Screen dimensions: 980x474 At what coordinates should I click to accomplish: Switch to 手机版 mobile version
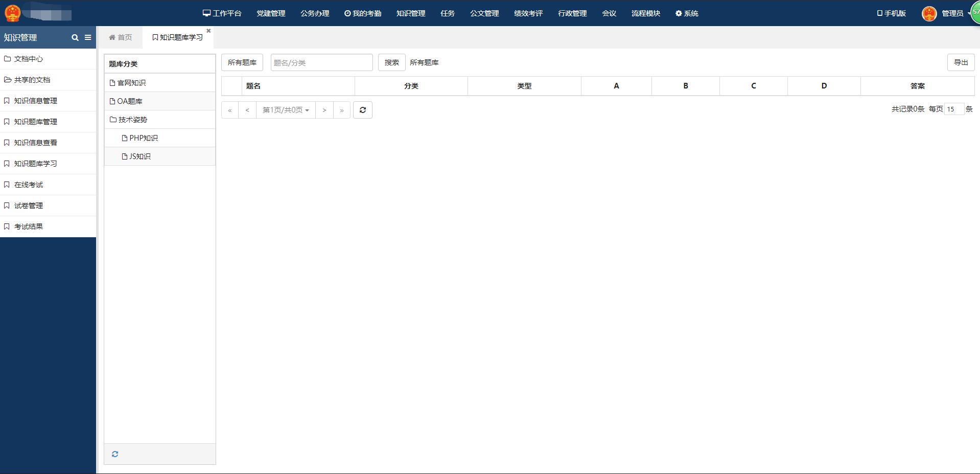tap(892, 13)
